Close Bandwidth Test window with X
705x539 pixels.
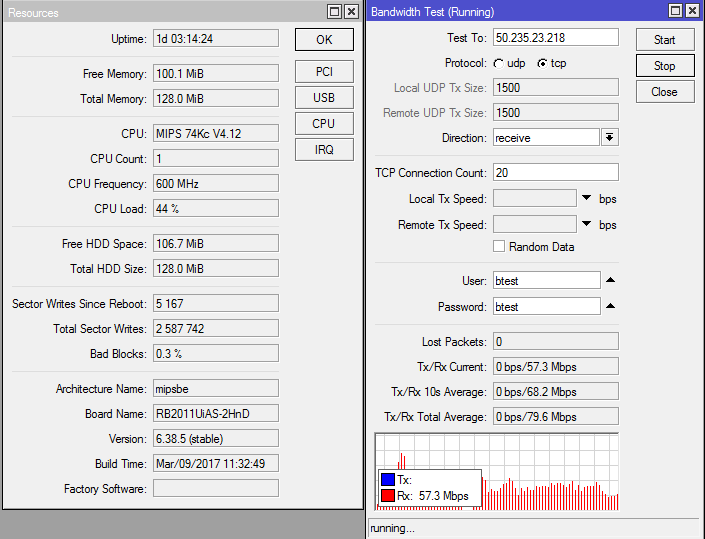tap(692, 11)
